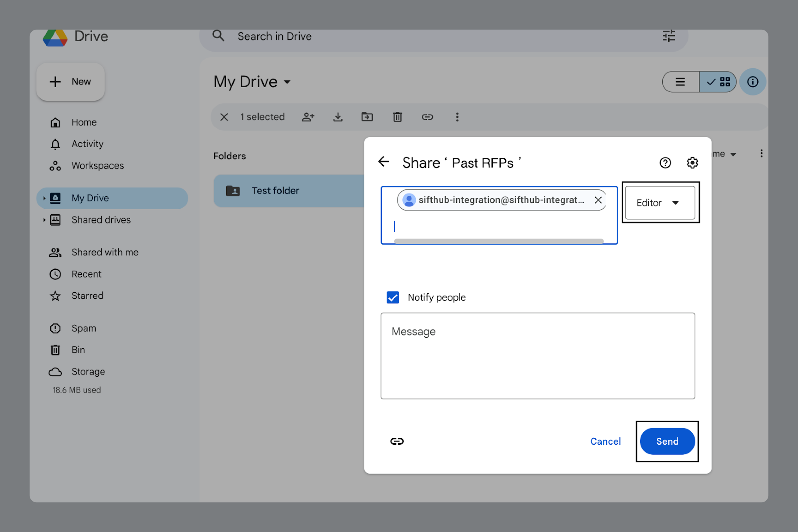Go to Starred in sidebar

coord(87,296)
